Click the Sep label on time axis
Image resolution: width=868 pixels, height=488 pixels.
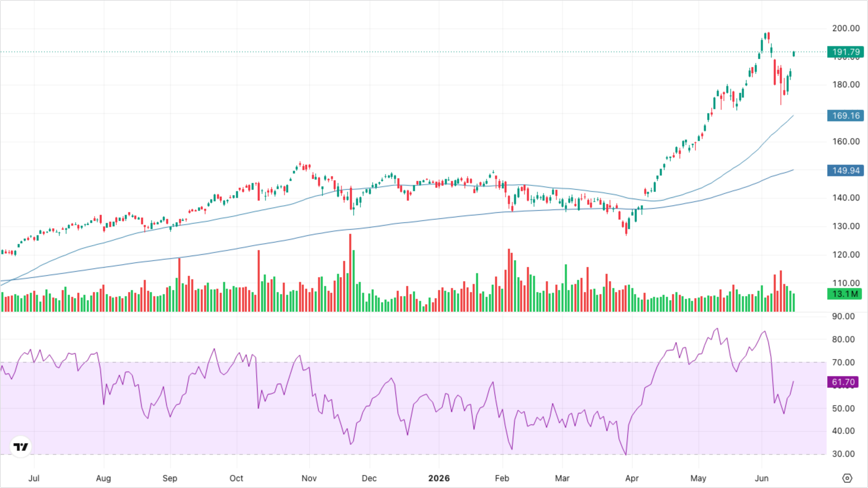click(170, 478)
